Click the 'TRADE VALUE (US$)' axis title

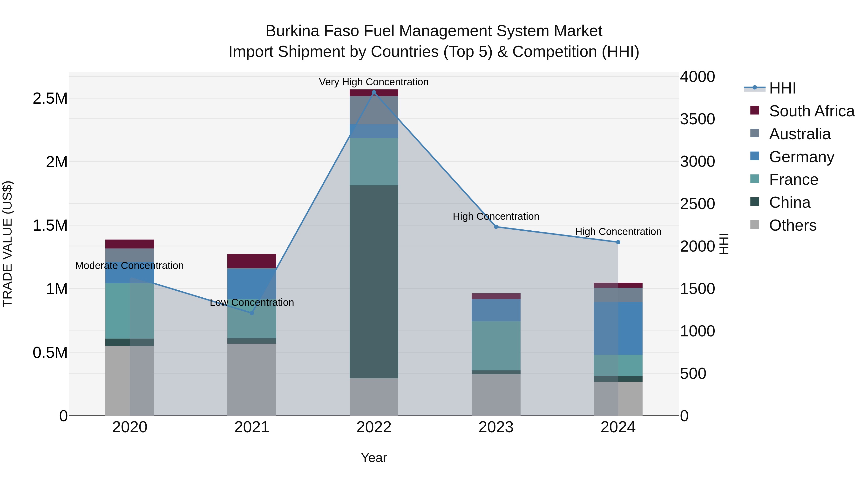click(x=7, y=244)
